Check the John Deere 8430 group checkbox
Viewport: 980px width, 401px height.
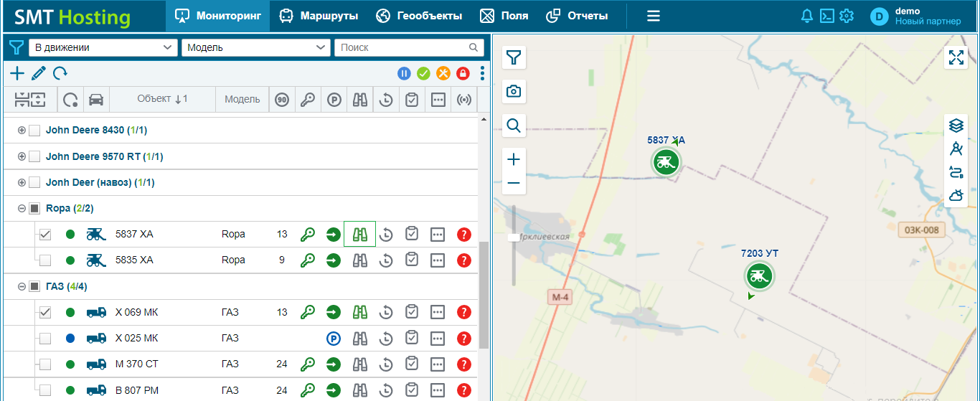(34, 130)
